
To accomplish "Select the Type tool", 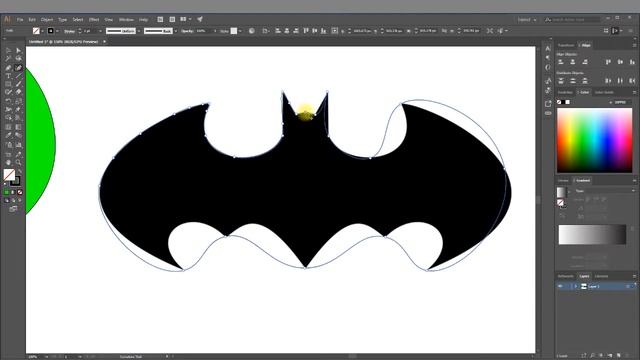I will click(8, 76).
